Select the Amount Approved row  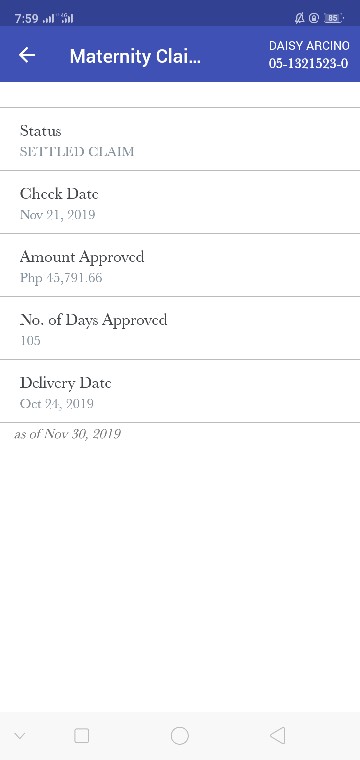(x=180, y=265)
